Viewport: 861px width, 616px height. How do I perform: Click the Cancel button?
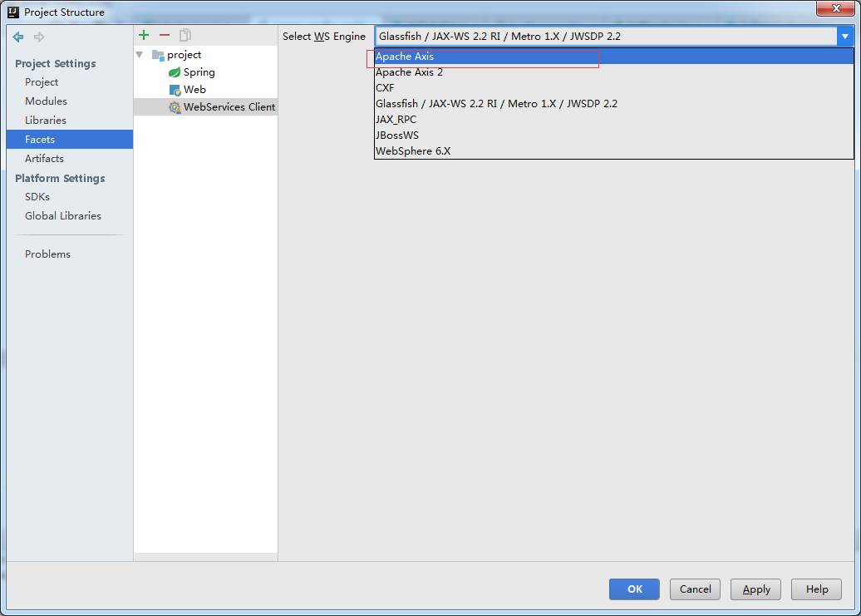pos(695,589)
